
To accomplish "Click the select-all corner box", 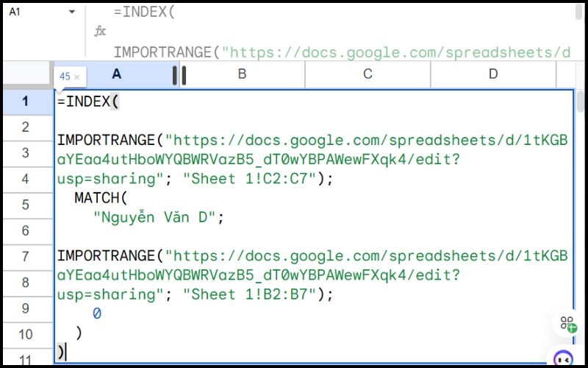I will click(x=26, y=75).
